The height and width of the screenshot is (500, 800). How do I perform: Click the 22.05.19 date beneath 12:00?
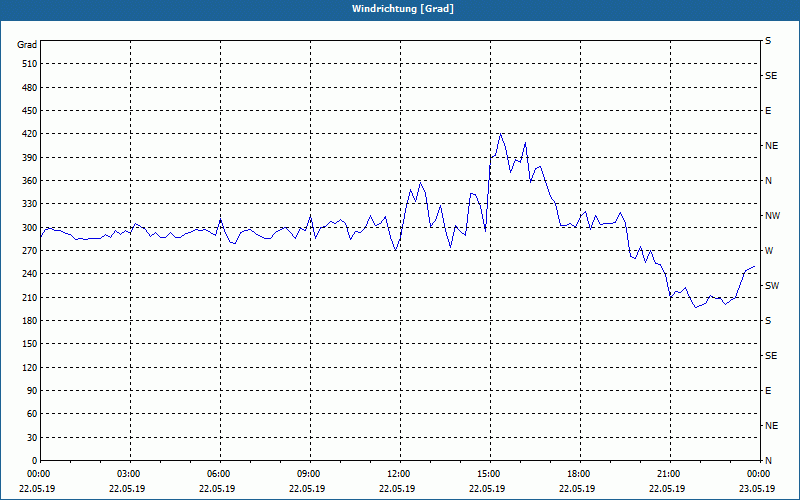click(x=397, y=488)
